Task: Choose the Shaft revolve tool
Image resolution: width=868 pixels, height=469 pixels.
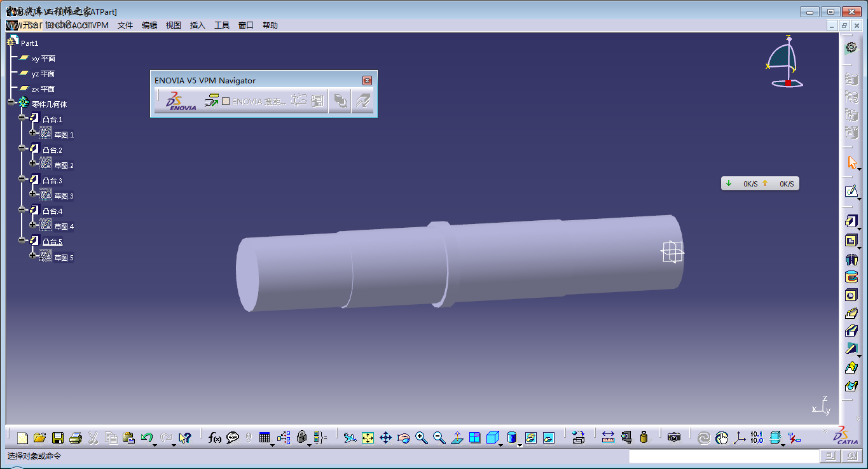Action: [851, 259]
